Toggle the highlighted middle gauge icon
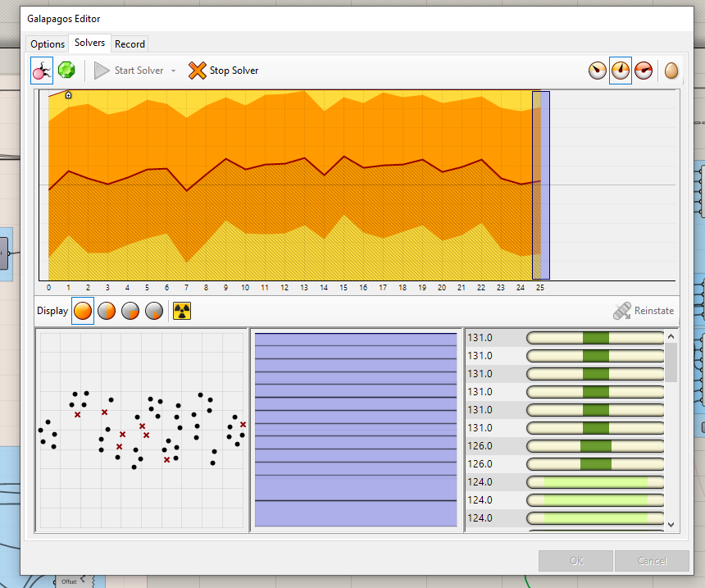The image size is (705, 588). pos(621,71)
